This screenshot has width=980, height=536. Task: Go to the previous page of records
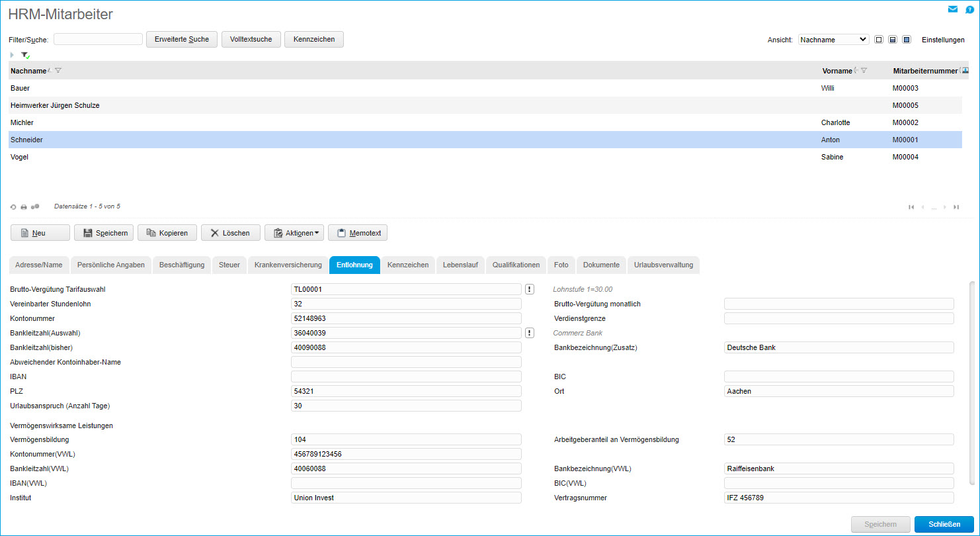tap(922, 207)
